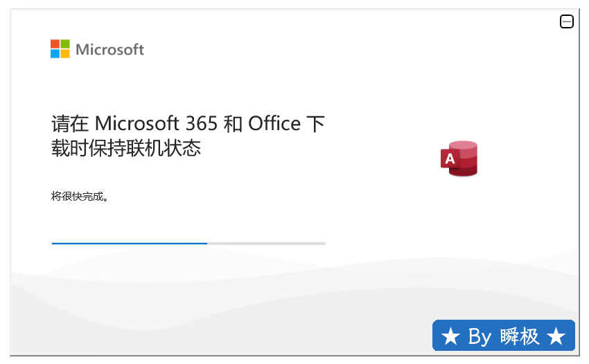589x364 pixels.
Task: Click the "瞬极" text in the banner
Action: (x=520, y=337)
